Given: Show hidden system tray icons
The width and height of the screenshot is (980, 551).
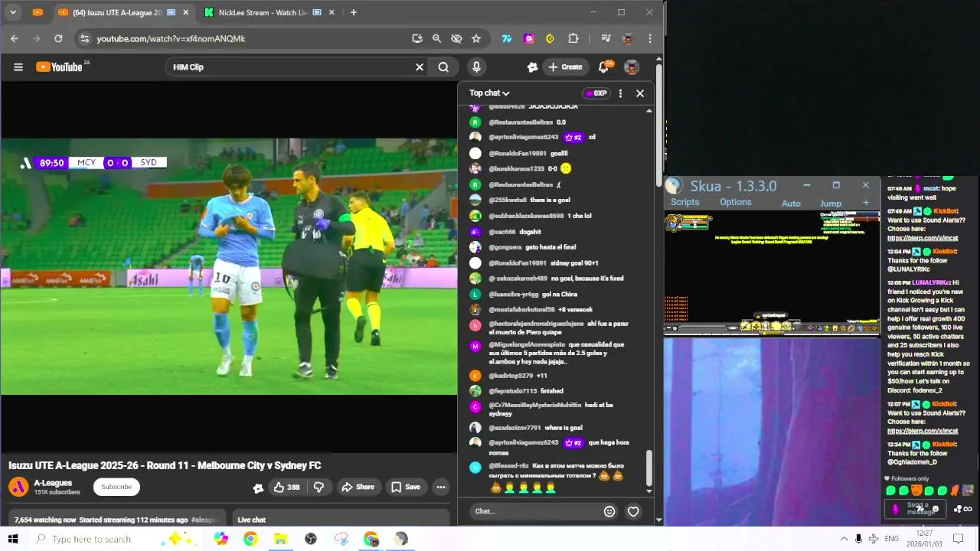Looking at the screenshot, I should 844,539.
